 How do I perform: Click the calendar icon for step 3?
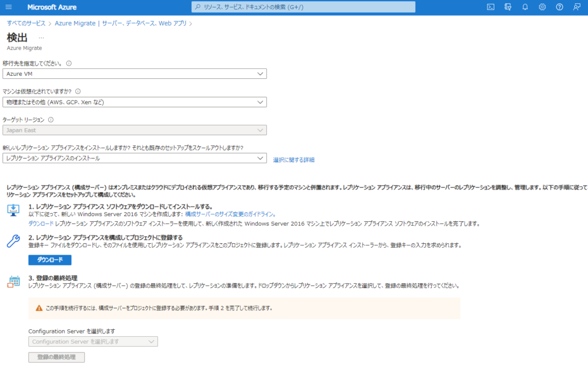(x=14, y=282)
